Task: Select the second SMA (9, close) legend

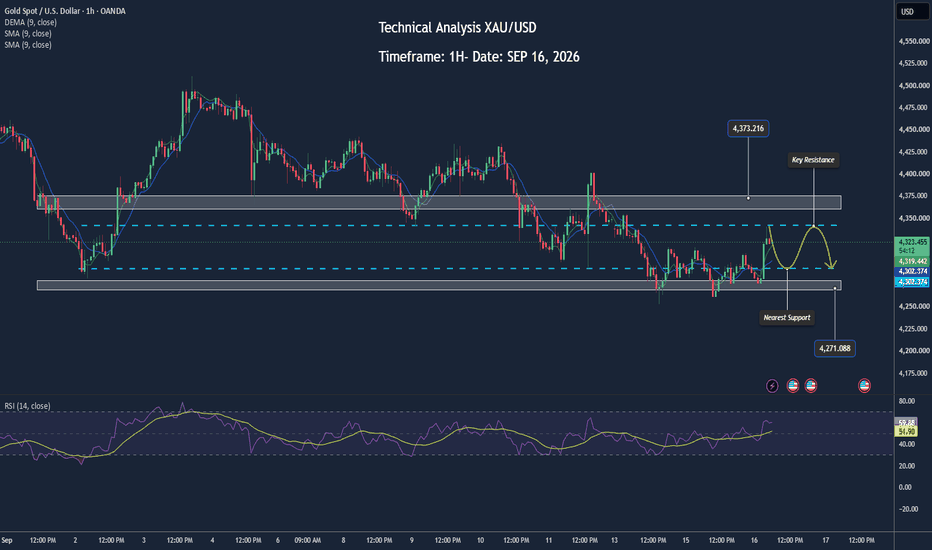Action: (x=28, y=45)
